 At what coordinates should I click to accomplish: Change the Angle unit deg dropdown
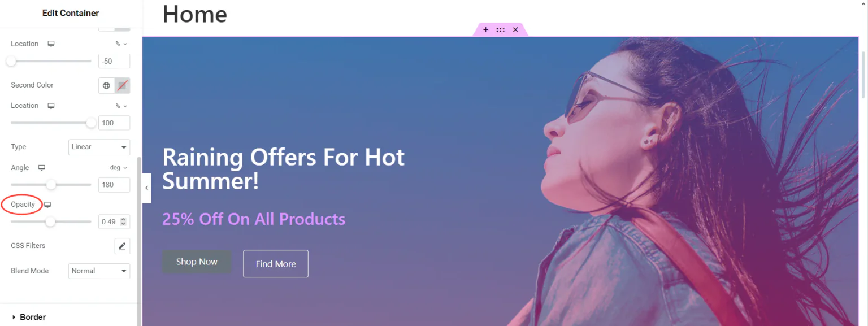click(119, 168)
